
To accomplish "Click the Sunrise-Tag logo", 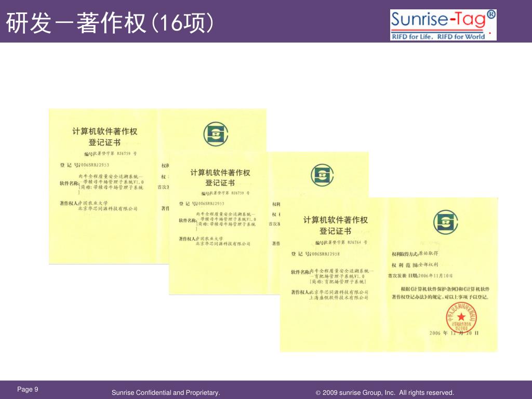I will [x=443, y=25].
